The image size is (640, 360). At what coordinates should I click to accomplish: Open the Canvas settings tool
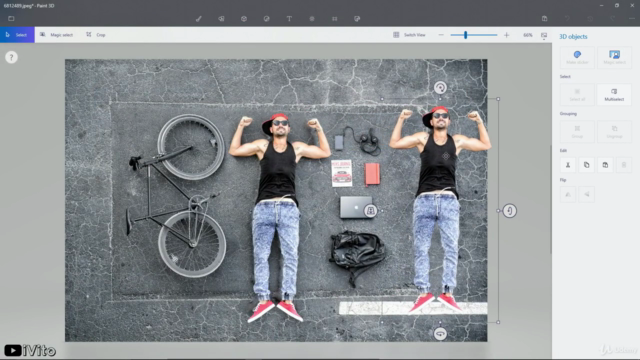coord(334,19)
